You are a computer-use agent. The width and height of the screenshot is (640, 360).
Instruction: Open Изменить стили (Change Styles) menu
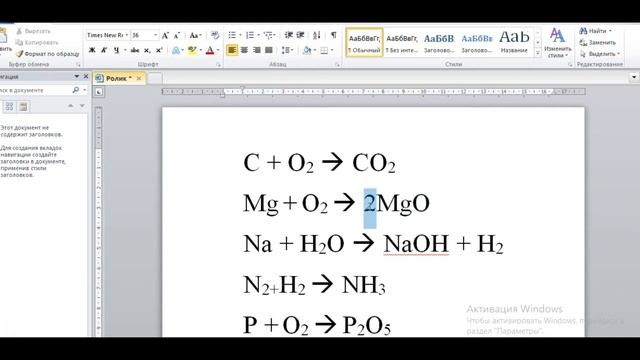pyautogui.click(x=558, y=43)
